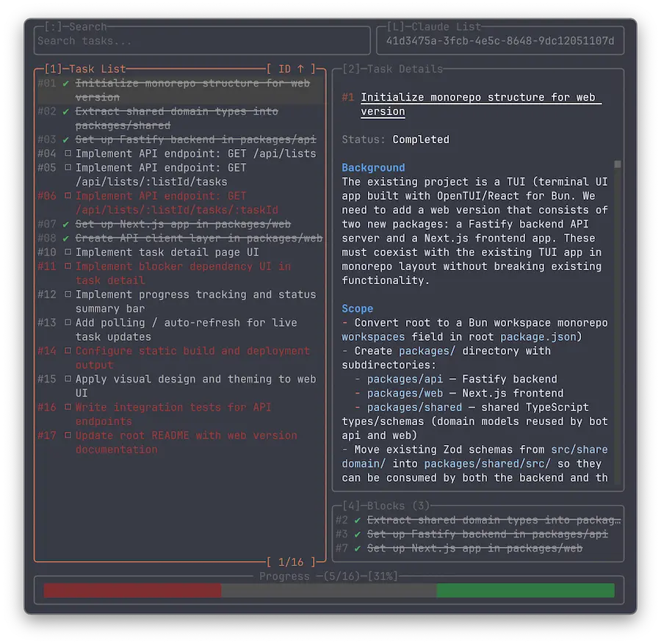Click the ID sort order indicator
This screenshot has width=661, height=644.
[x=292, y=69]
